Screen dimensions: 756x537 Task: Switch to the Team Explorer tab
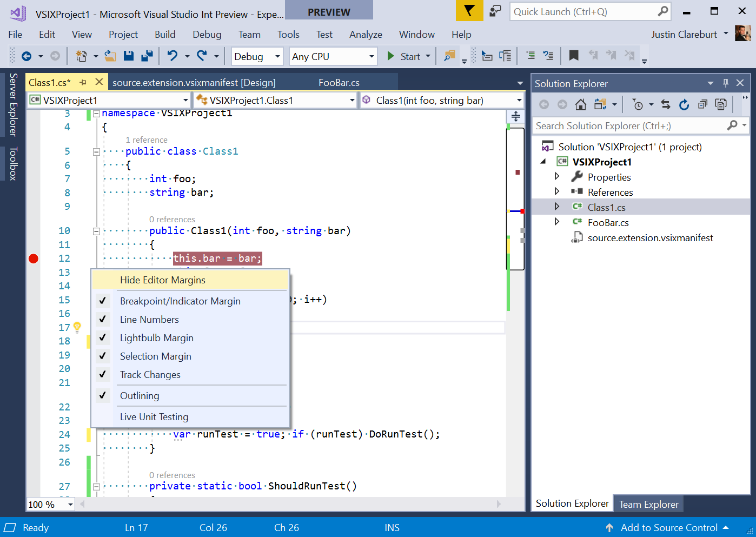(x=648, y=504)
